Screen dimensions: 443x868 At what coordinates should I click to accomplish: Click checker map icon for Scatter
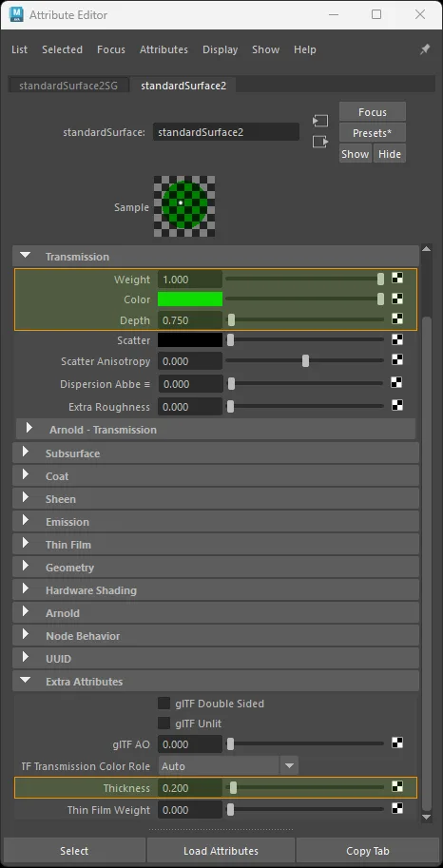[x=397, y=339]
